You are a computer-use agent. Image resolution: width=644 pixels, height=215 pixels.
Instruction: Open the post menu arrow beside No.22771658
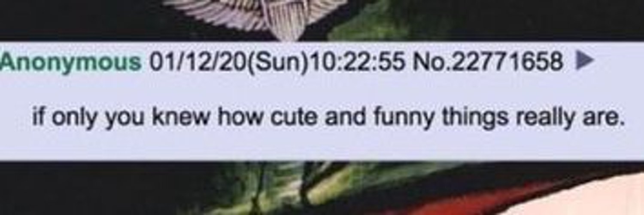(583, 63)
